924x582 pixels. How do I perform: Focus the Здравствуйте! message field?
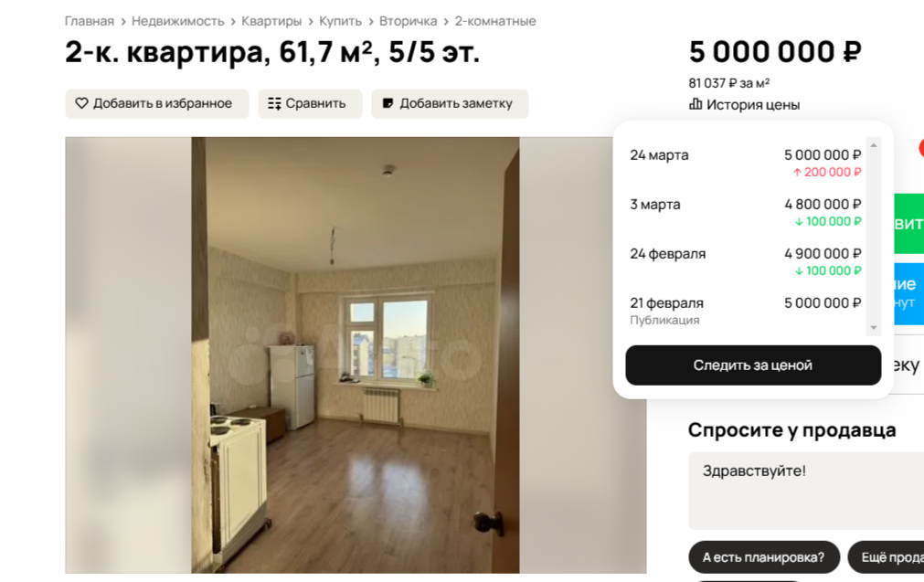[806, 491]
